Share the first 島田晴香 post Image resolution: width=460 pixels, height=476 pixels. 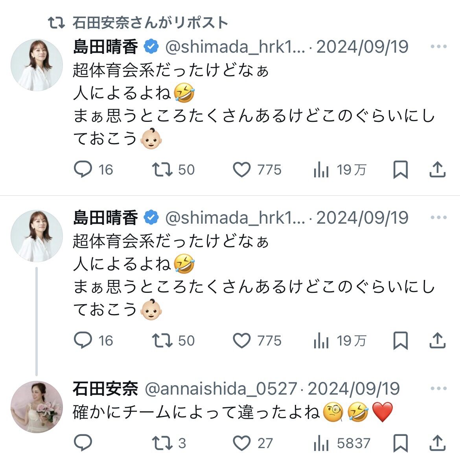(x=437, y=169)
